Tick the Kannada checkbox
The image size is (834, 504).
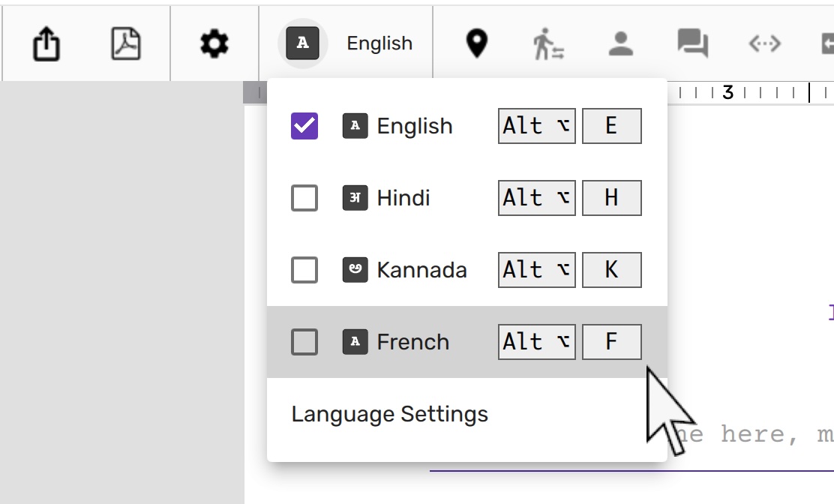tap(304, 270)
